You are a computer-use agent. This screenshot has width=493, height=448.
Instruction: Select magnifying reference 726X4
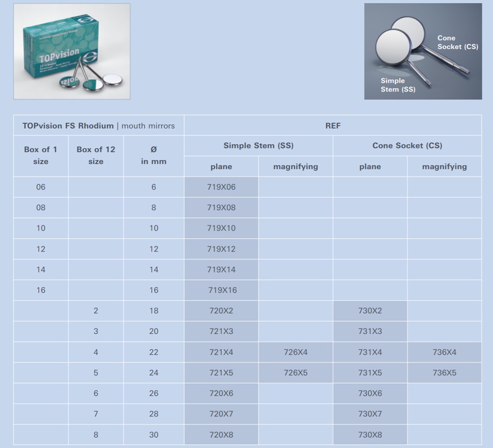click(x=296, y=352)
